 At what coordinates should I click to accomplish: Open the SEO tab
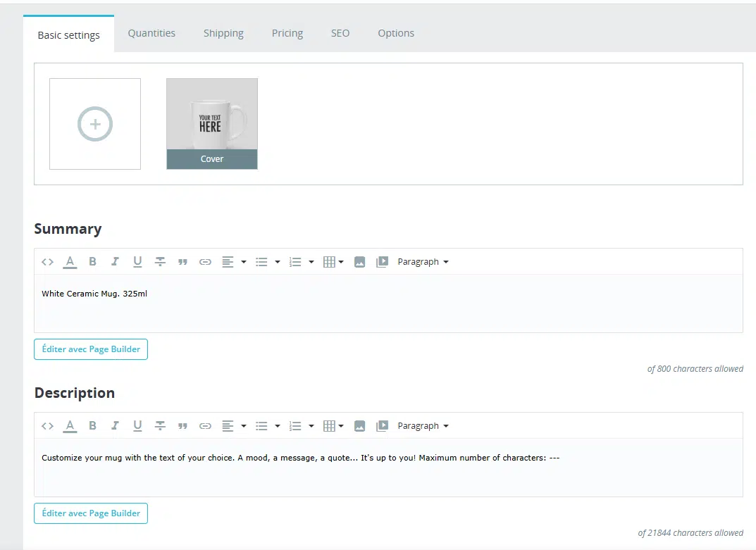coord(340,32)
